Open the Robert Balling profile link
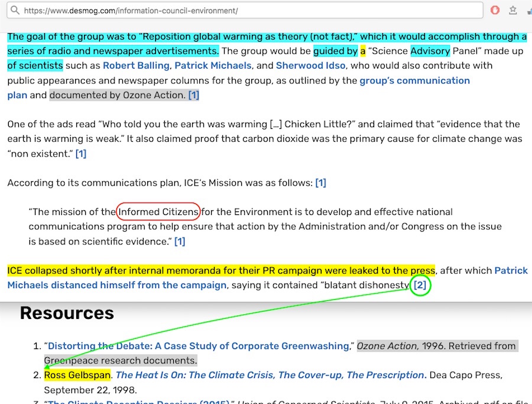The width and height of the screenshot is (532, 404). tap(136, 66)
